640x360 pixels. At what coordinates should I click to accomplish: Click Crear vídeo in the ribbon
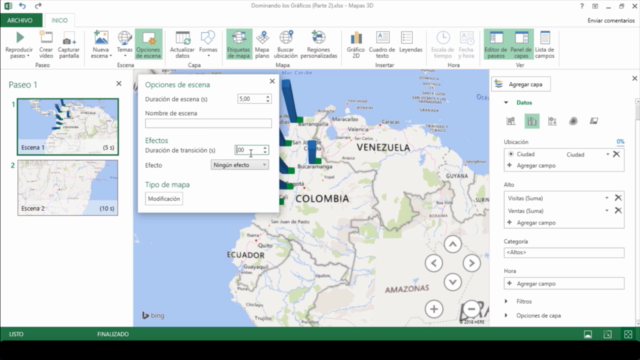tap(46, 44)
